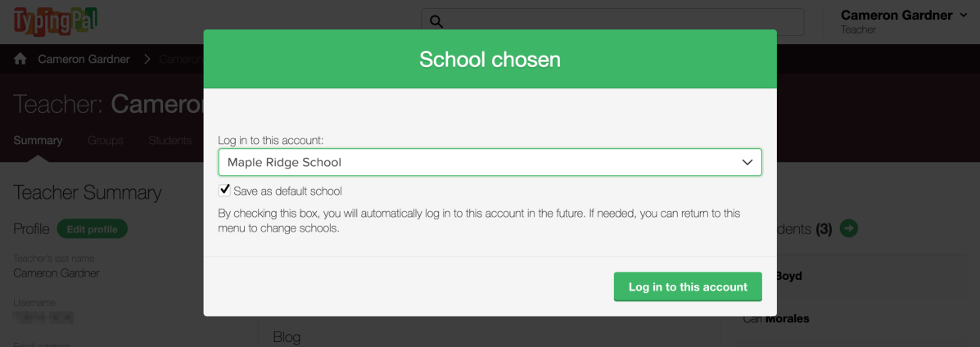Click the Edit profile button
The width and height of the screenshot is (980, 347).
[92, 229]
